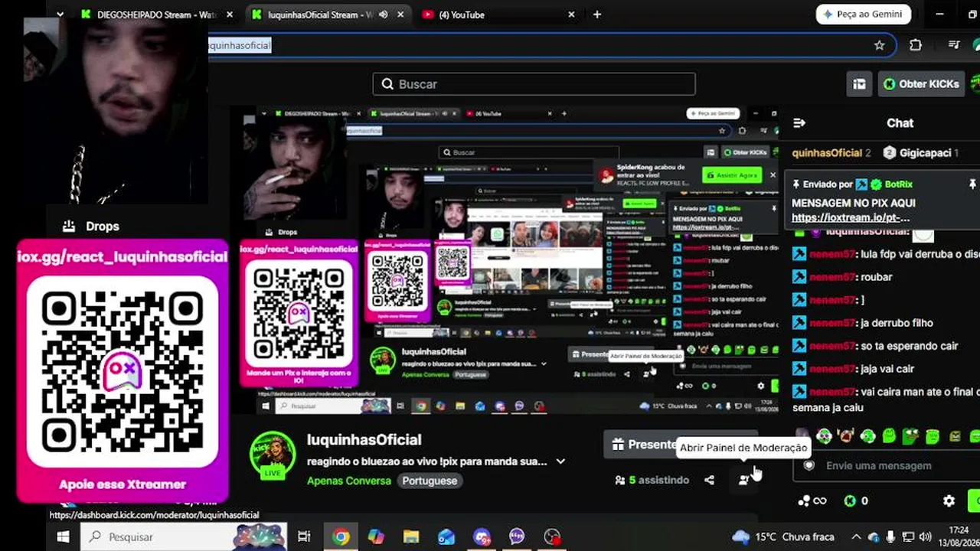This screenshot has height=551, width=980.
Task: Click the Obter KICKs button
Action: click(x=920, y=84)
